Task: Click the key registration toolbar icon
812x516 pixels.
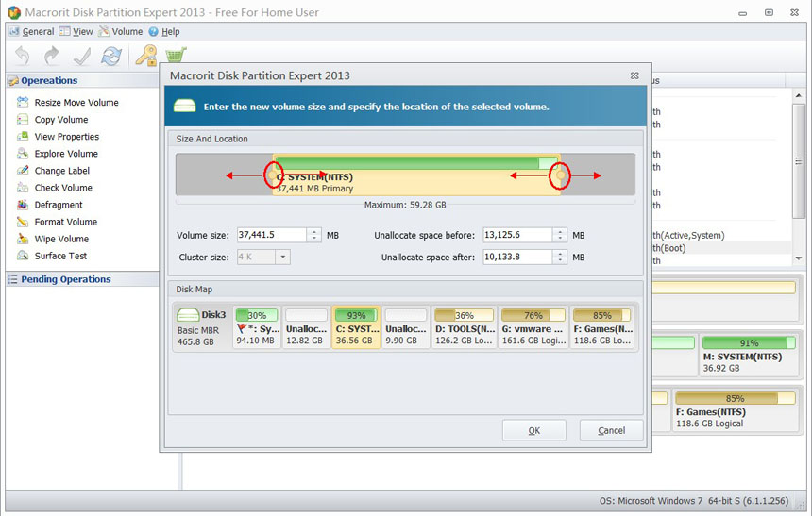Action: [145, 56]
